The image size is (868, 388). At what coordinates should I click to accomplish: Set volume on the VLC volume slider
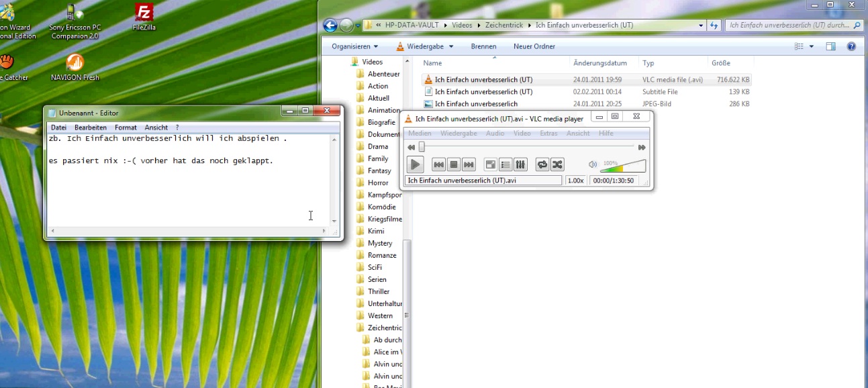pos(623,166)
